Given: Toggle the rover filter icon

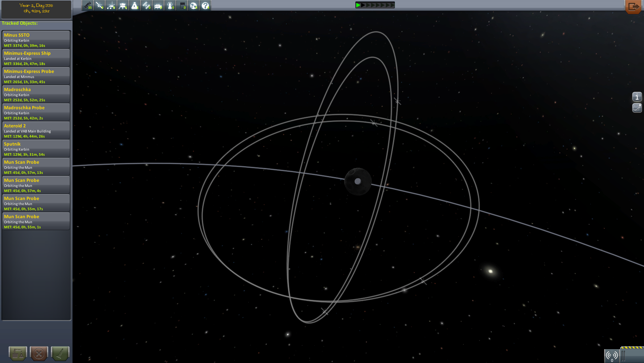Looking at the screenshot, I should [x=111, y=5].
